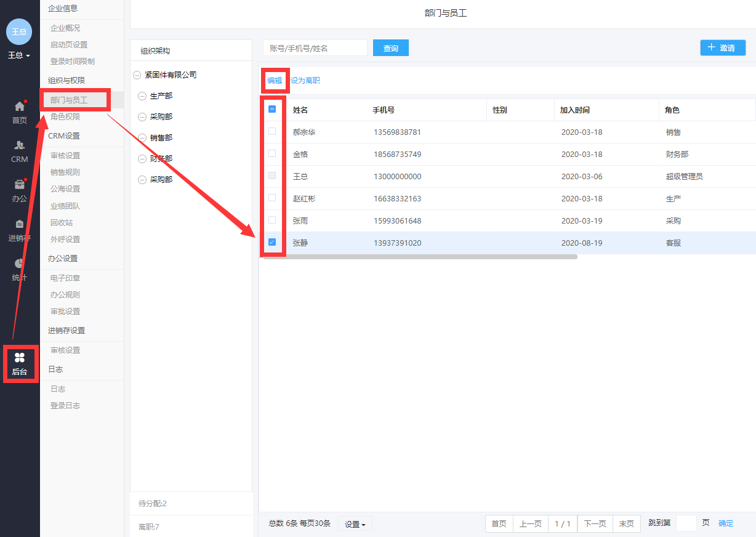Collapse the 财务部 node toggle
The width and height of the screenshot is (756, 537).
(142, 159)
